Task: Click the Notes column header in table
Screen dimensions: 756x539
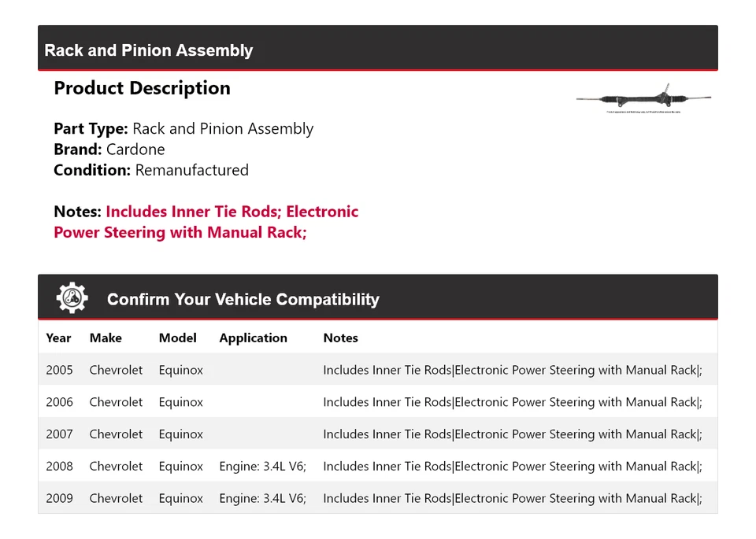Action: click(340, 338)
